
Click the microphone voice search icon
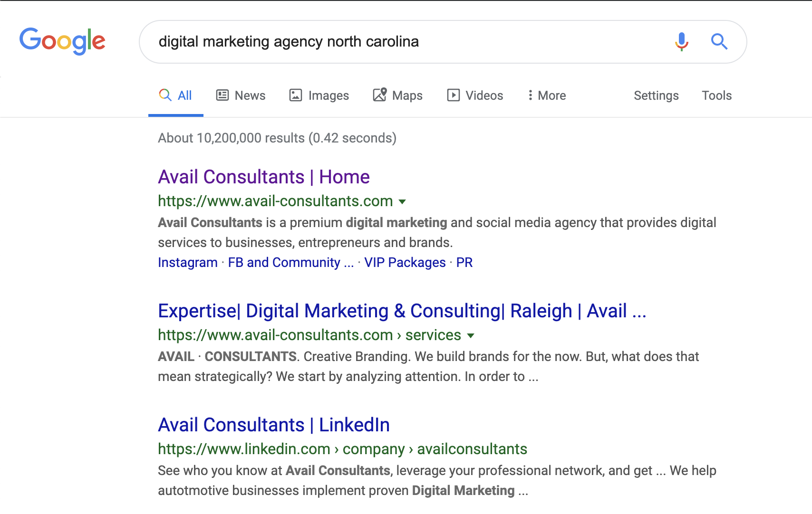coord(681,42)
